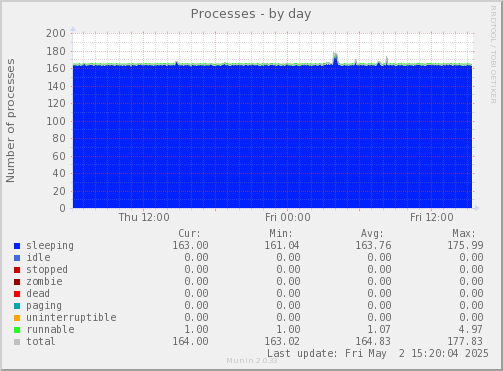Click the 20 y-axis tick label
The width and height of the screenshot is (503, 371).
tap(59, 191)
